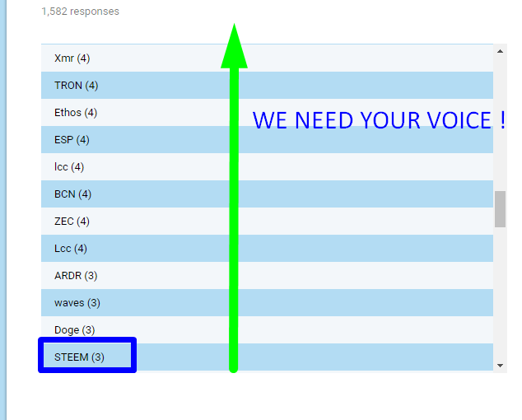Select the "TRON (4)" response row

tap(267, 86)
